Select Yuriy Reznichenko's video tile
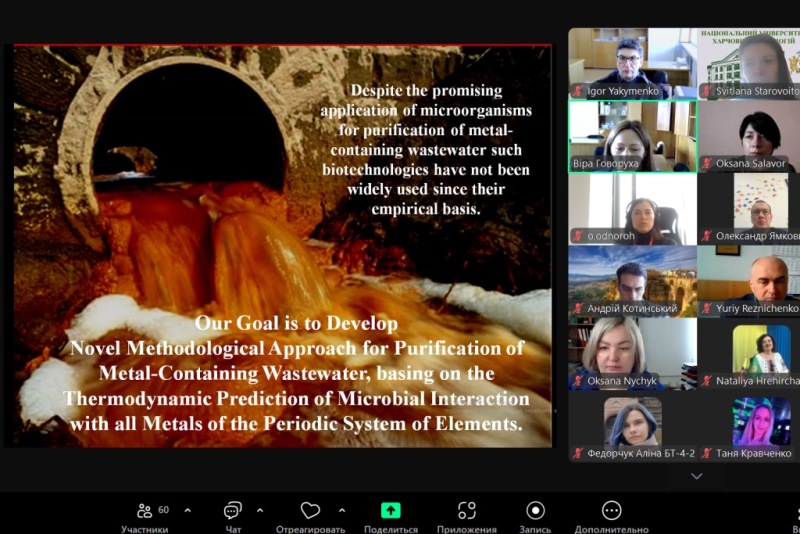The width and height of the screenshot is (800, 534). (x=748, y=280)
